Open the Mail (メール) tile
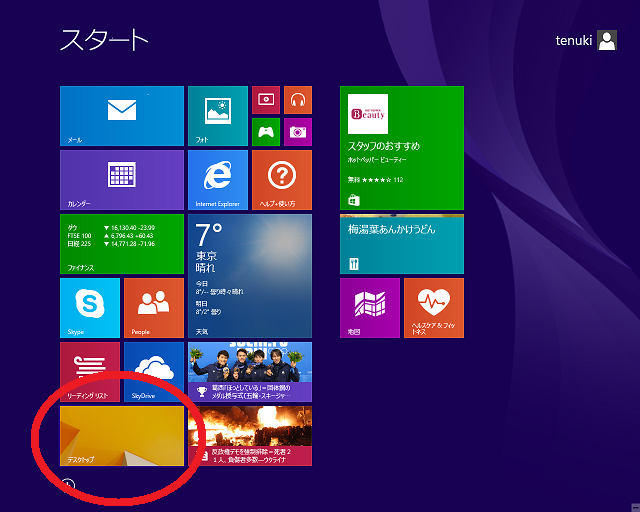 coord(121,116)
